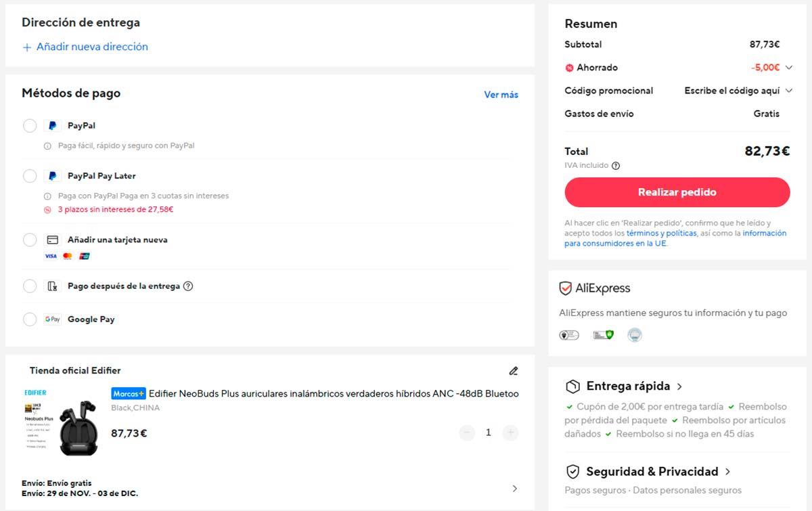Image resolution: width=812 pixels, height=511 pixels.
Task: Click the Entrega rápida box icon
Action: (x=572, y=386)
